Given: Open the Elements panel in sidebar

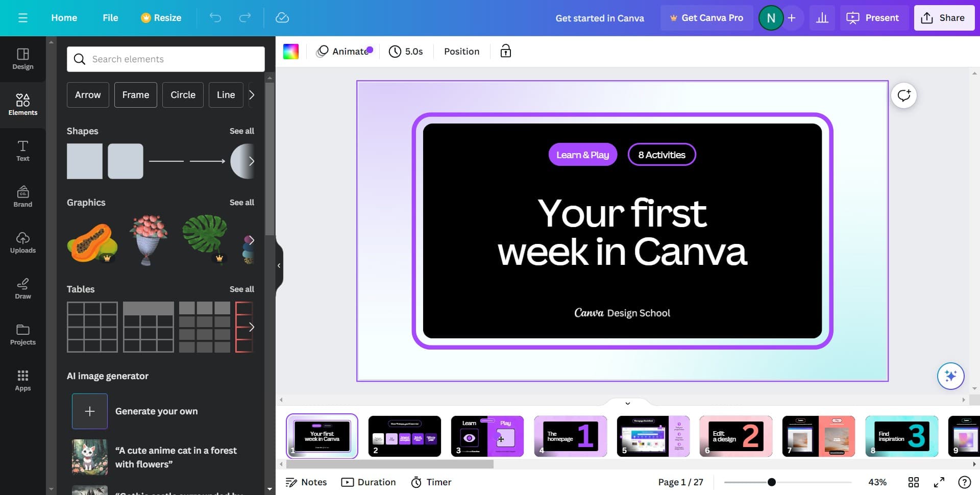Looking at the screenshot, I should [22, 104].
